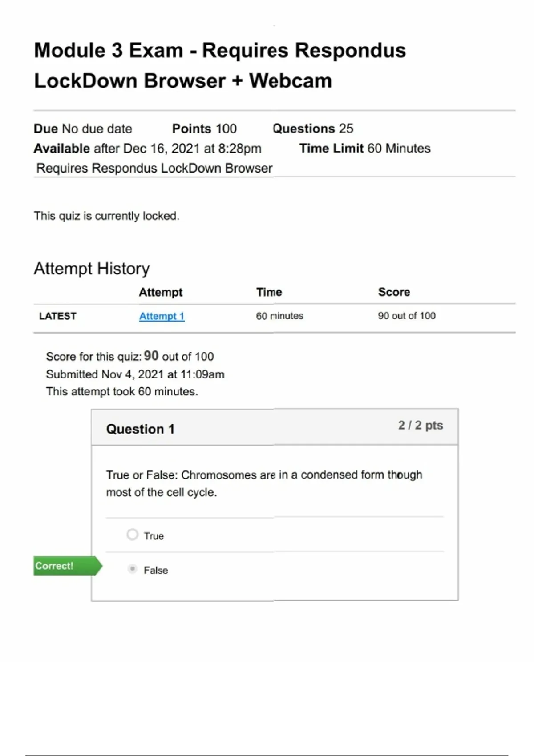Click the Points 100 label
Screen dimensions: 534x756
pos(204,129)
